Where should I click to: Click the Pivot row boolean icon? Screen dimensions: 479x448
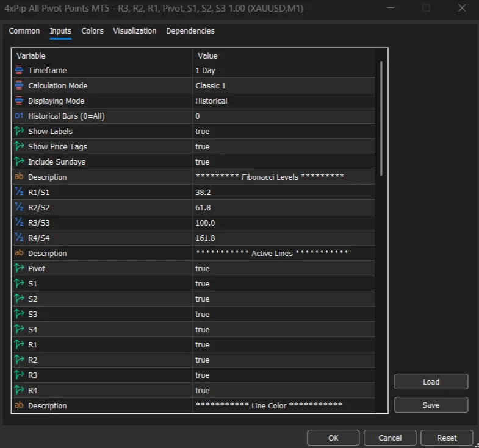19,268
